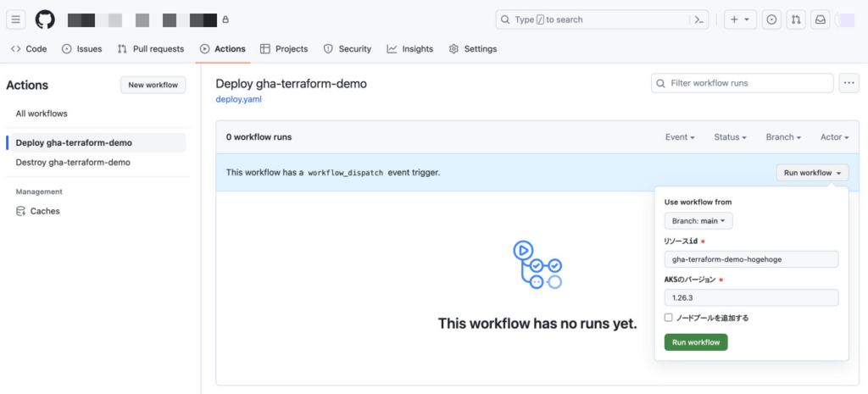Click the 'Deploy gha-terraform-demo' page heading

(292, 84)
